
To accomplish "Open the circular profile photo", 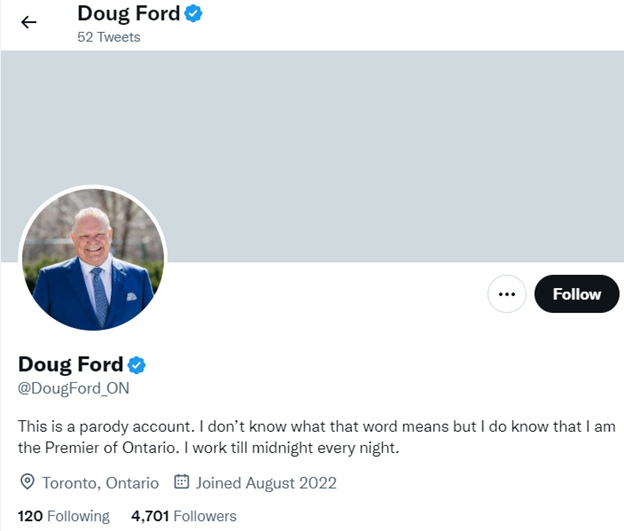I will [93, 259].
